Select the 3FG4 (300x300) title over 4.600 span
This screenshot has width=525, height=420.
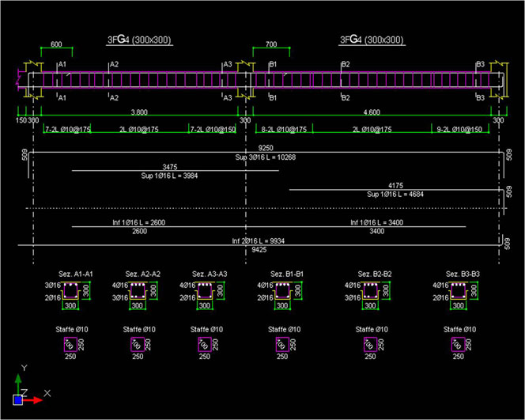pos(372,40)
